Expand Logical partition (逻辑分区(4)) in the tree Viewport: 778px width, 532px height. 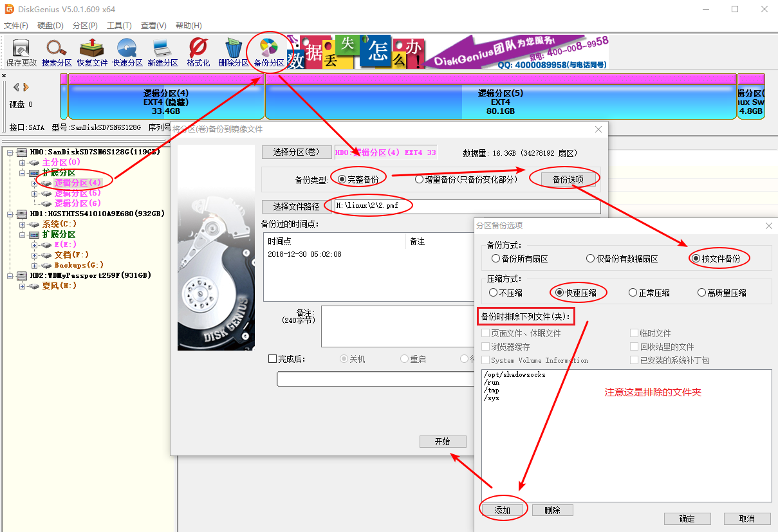point(34,183)
